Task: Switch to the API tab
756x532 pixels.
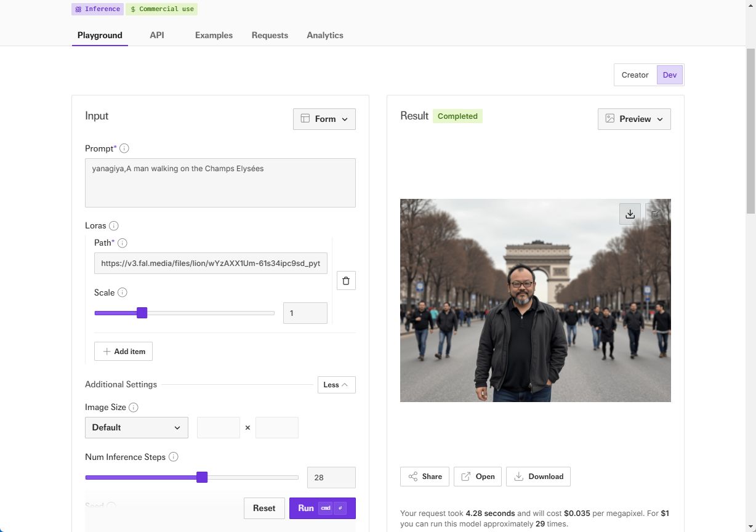Action: 157,35
